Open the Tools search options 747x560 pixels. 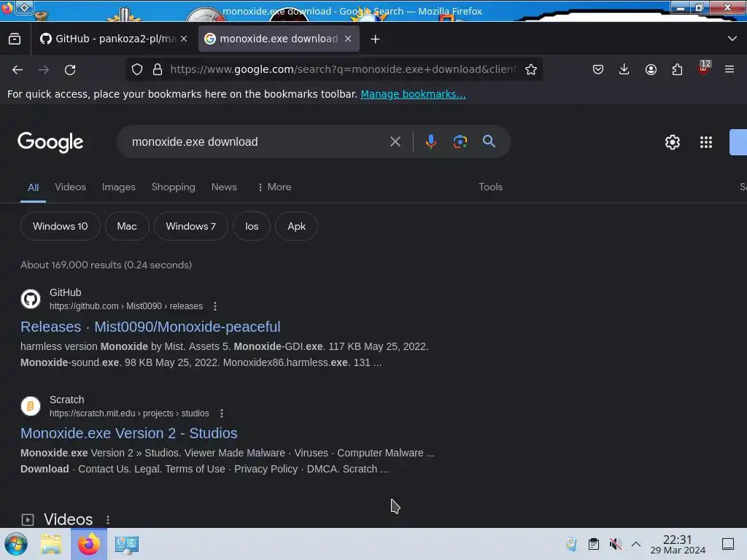click(x=490, y=187)
